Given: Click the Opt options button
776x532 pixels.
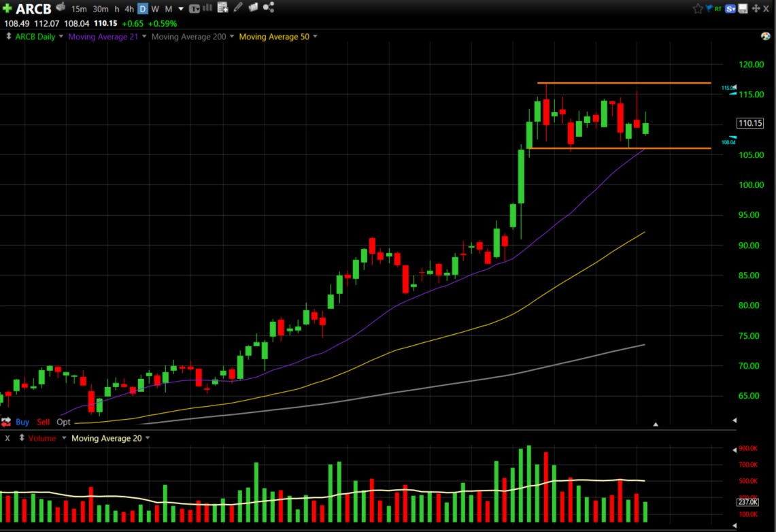Looking at the screenshot, I should click(63, 422).
